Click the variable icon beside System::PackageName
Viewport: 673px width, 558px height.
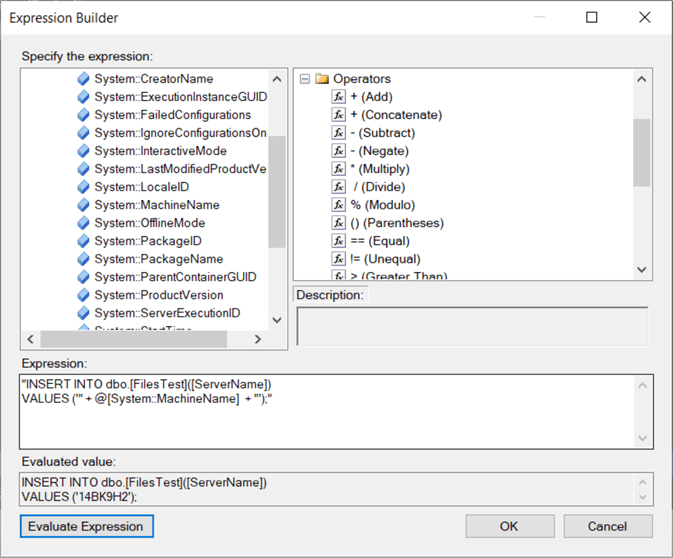click(x=83, y=259)
